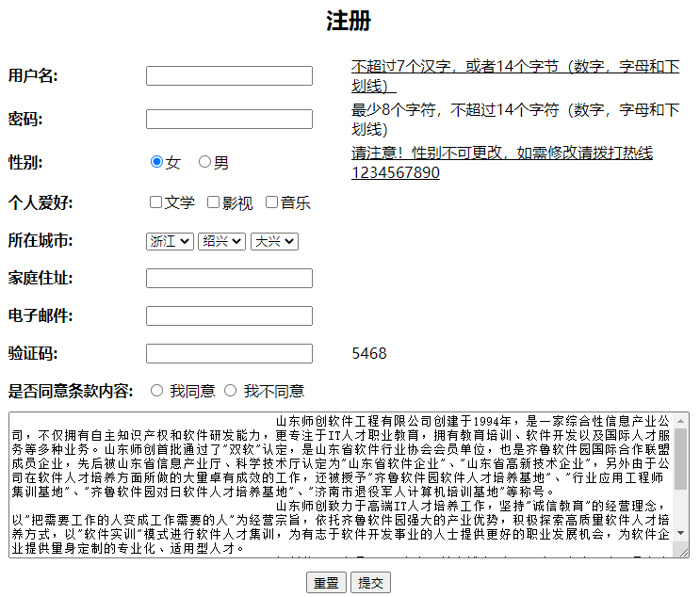The image size is (700, 597).
Task: Click the password hint text 最少8个字符
Action: coord(515,120)
